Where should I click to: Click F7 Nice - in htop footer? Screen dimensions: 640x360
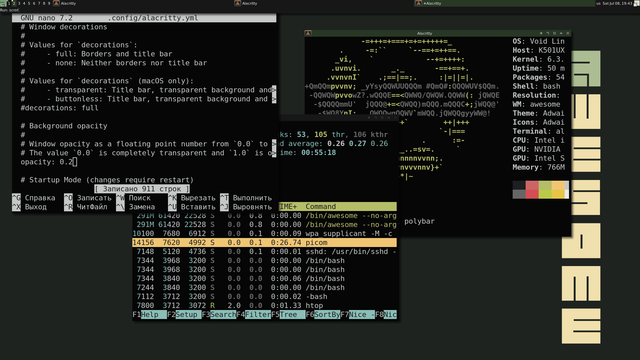click(358, 315)
